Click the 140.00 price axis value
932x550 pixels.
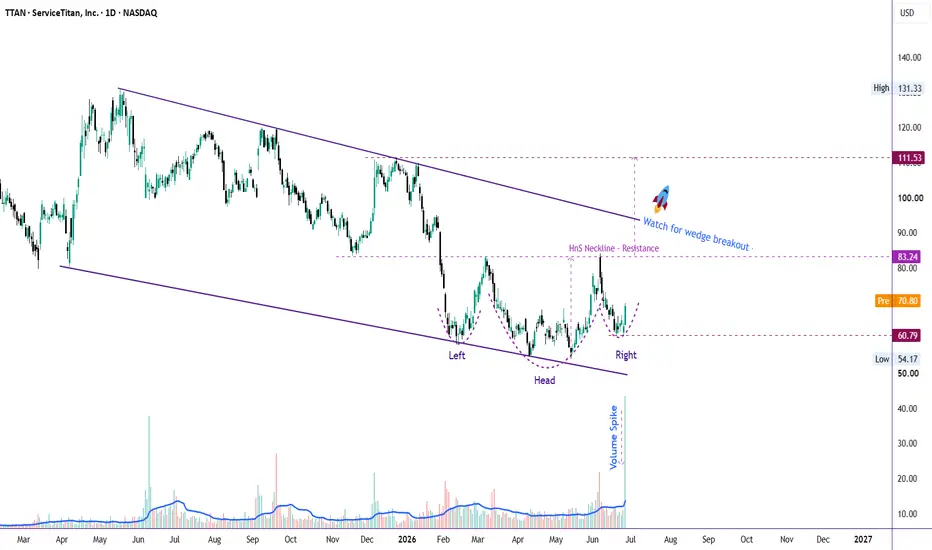(x=909, y=58)
